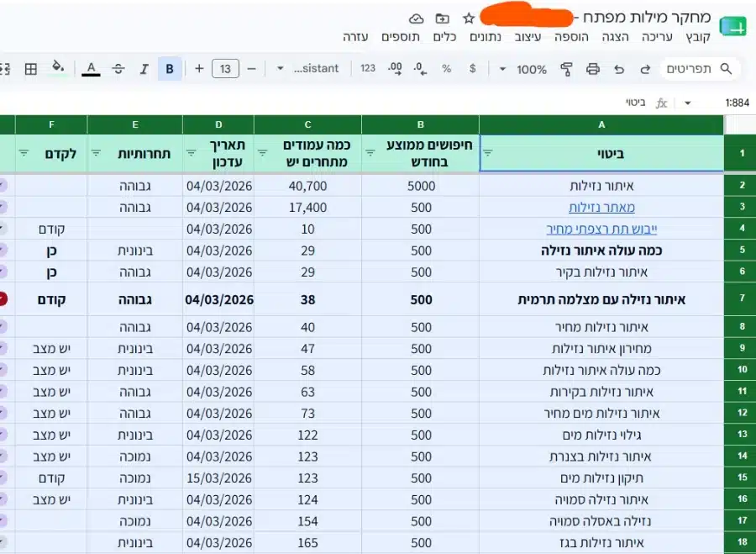Increase font size with plus button
The width and height of the screenshot is (756, 554).
pyautogui.click(x=199, y=69)
